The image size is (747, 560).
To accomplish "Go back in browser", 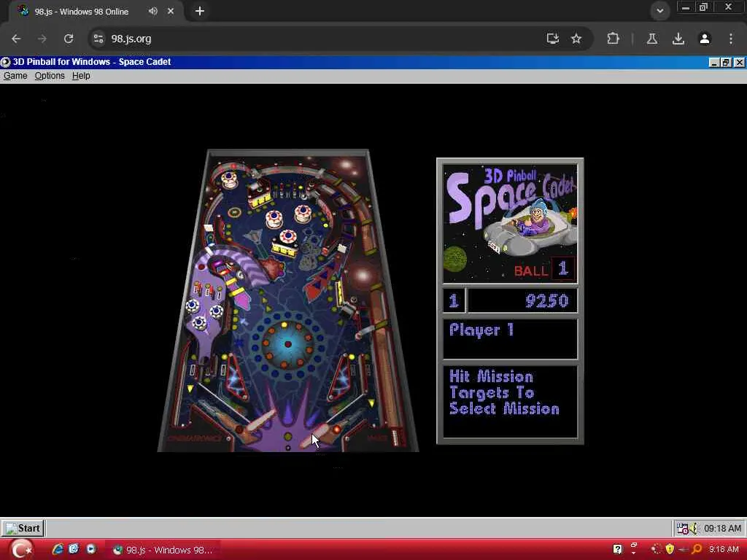I will (x=16, y=39).
